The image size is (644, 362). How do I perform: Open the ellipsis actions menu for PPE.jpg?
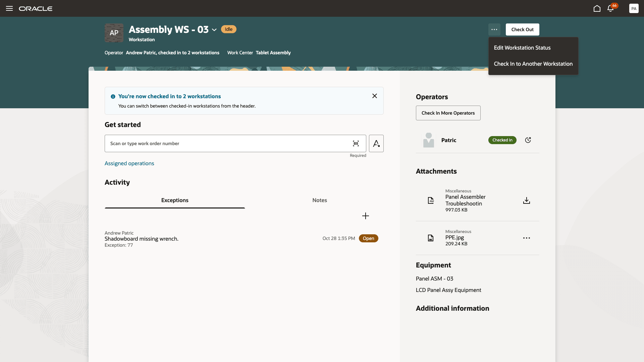tap(526, 238)
